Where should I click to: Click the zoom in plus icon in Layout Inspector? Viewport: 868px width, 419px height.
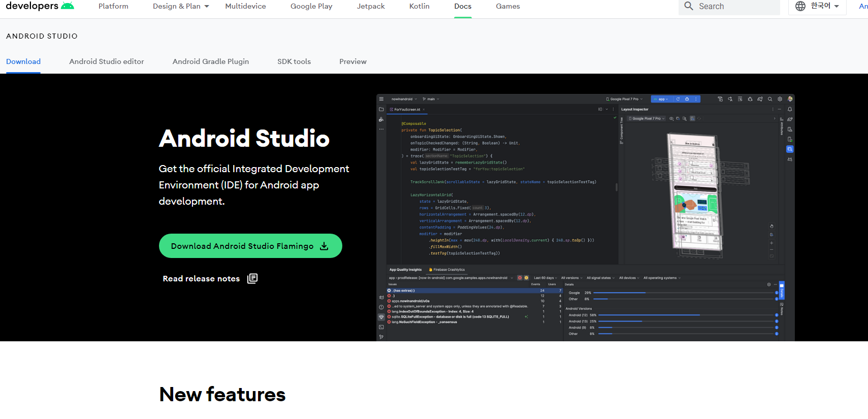(771, 243)
